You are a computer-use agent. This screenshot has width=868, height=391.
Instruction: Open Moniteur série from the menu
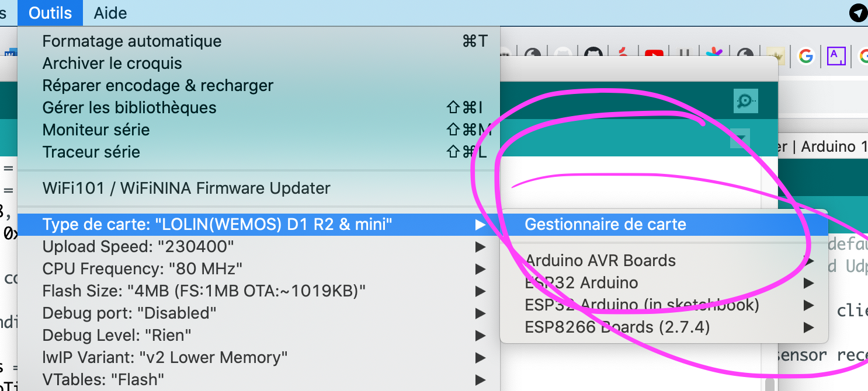[96, 130]
